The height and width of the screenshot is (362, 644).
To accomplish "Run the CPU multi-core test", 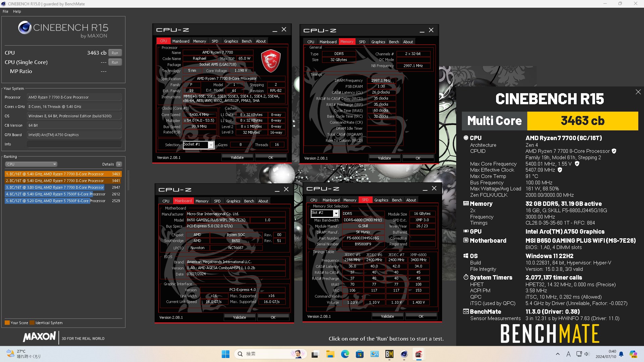I will (x=115, y=53).
